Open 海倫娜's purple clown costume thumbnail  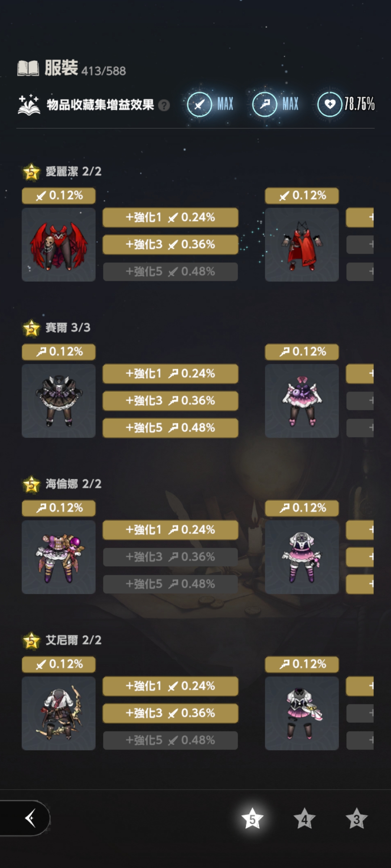[x=59, y=557]
